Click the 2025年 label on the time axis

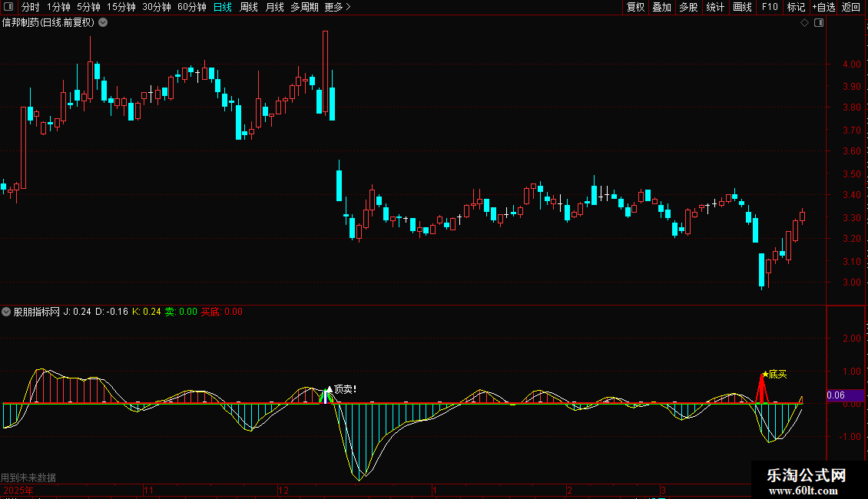pyautogui.click(x=18, y=490)
